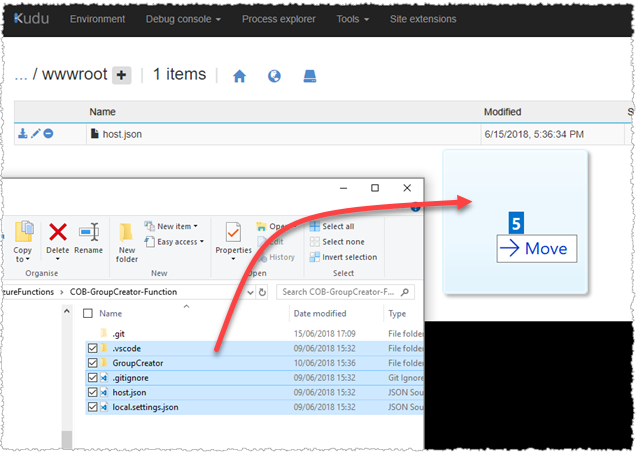Image resolution: width=636 pixels, height=454 pixels.
Task: Maximize the Explorer window
Action: [375, 188]
